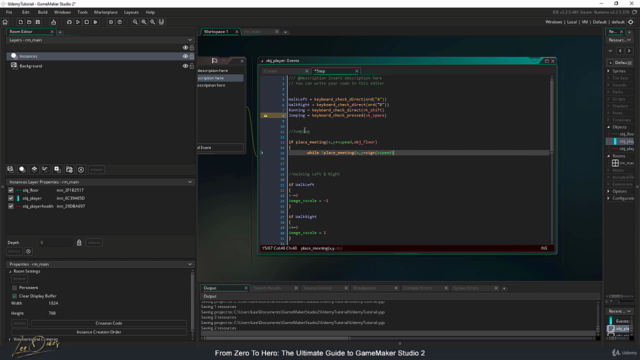Collapse the Properties - rm_main panel

(190, 264)
